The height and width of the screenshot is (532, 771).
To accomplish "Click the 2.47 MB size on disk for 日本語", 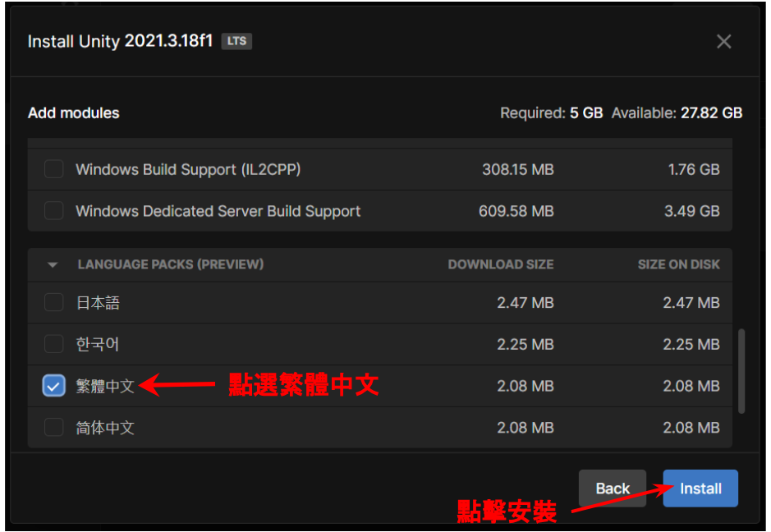I will click(x=691, y=303).
